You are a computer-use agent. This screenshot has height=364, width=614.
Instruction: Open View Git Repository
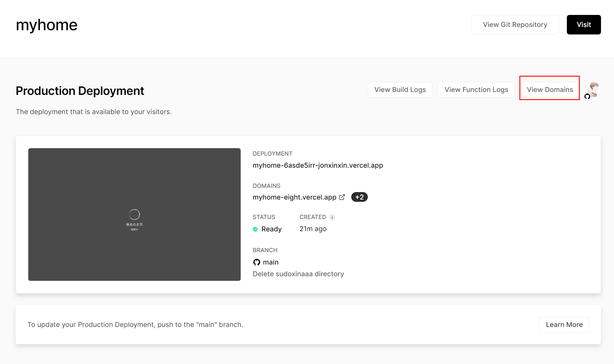515,25
